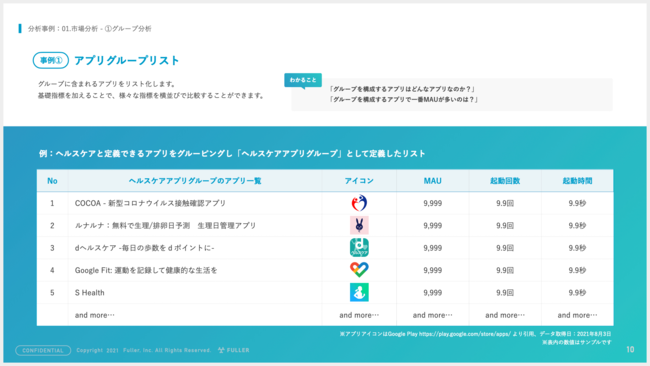Click the Luna Luna rabbit icon
This screenshot has height=366, width=650.
pos(359,225)
